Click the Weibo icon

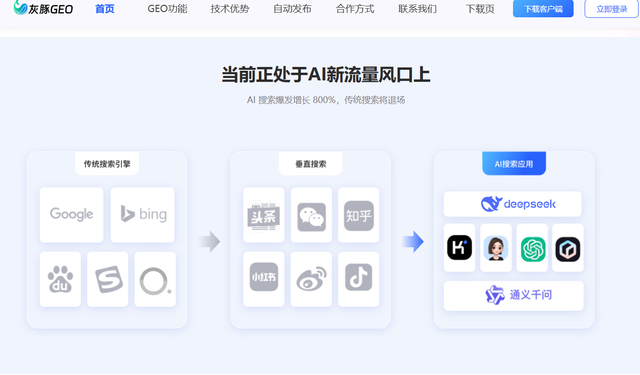311,279
